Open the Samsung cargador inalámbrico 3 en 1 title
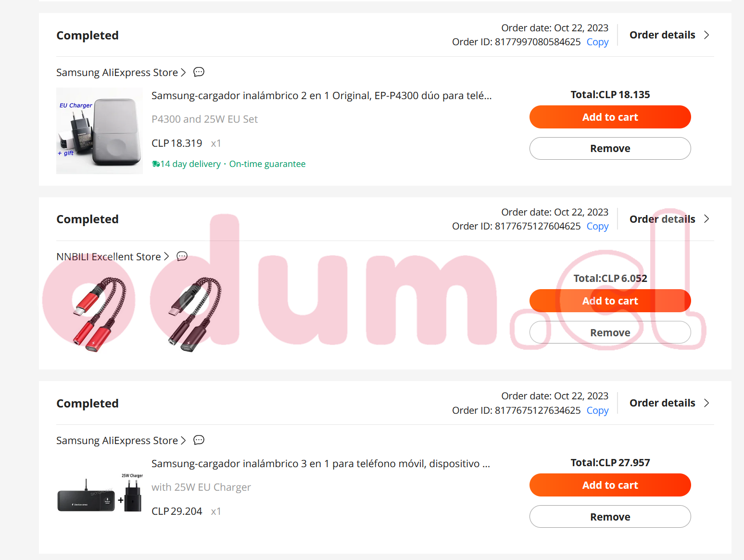The image size is (744, 560). click(x=321, y=464)
